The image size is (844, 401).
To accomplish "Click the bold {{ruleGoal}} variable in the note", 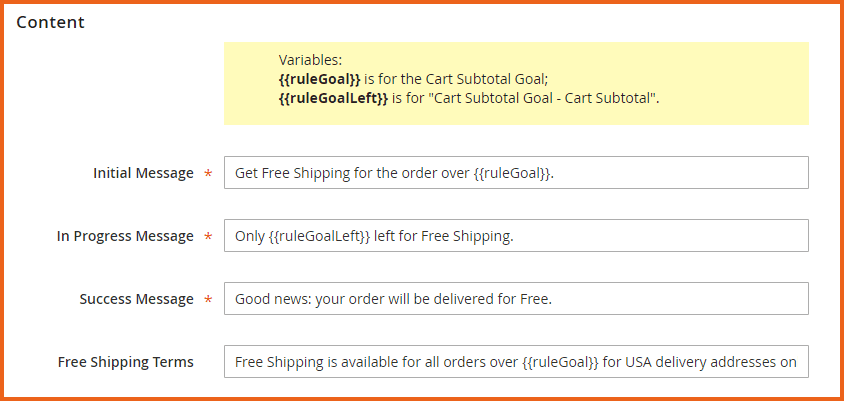I will coord(318,79).
